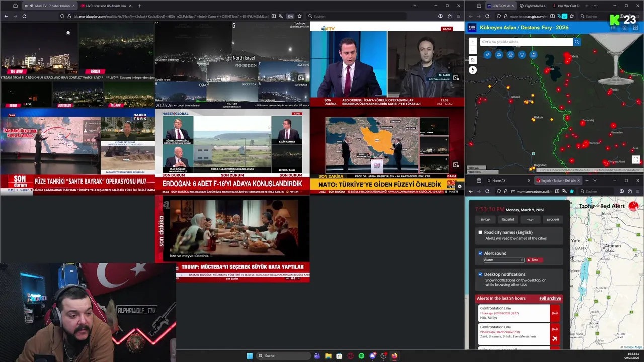The width and height of the screenshot is (644, 362).
Task: Click the taskbar Suche search box
Action: [x=283, y=356]
